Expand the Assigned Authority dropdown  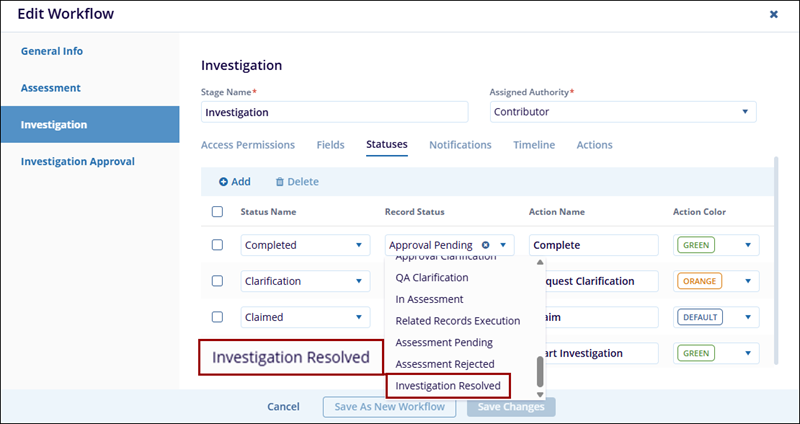pyautogui.click(x=744, y=112)
